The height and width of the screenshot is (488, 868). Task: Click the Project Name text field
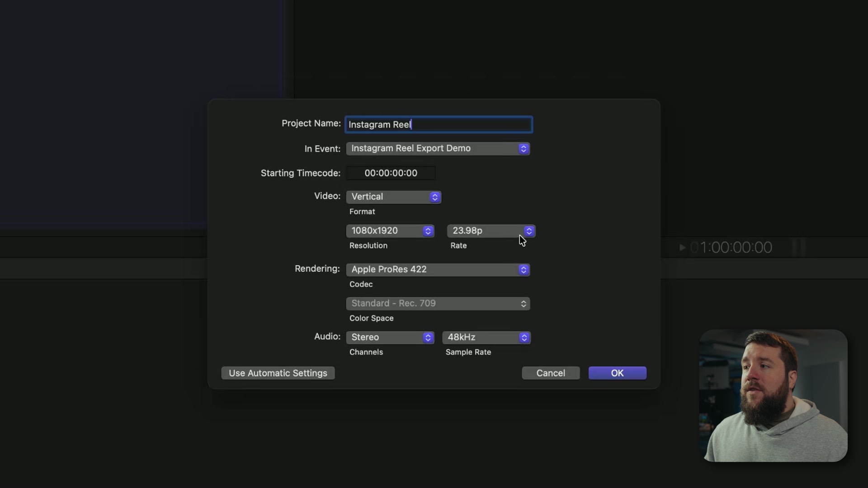click(439, 125)
